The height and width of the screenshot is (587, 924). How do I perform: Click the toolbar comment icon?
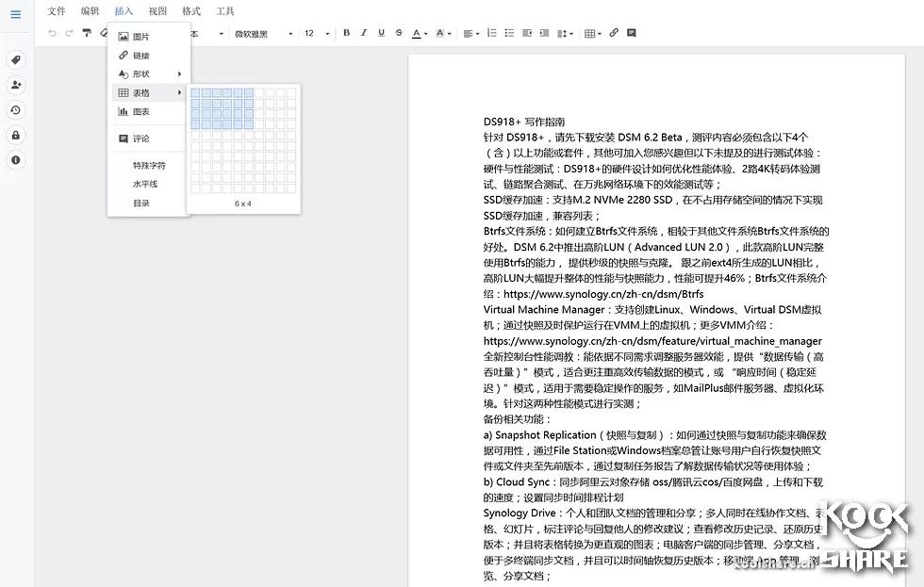click(631, 33)
